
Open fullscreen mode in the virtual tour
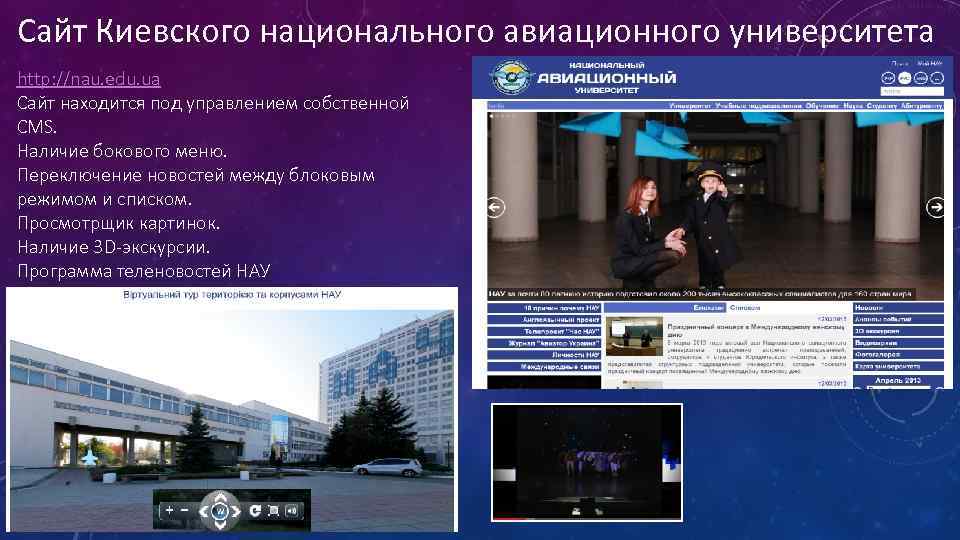[274, 510]
